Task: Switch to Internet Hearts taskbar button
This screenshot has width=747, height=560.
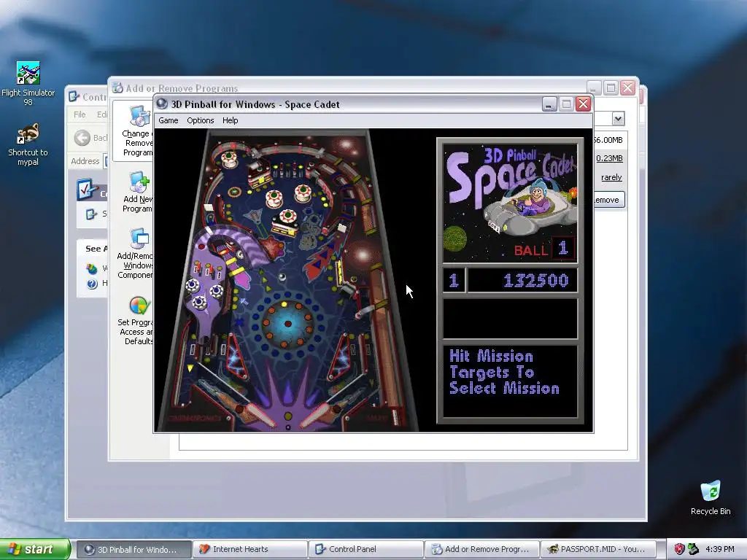Action: [x=250, y=550]
